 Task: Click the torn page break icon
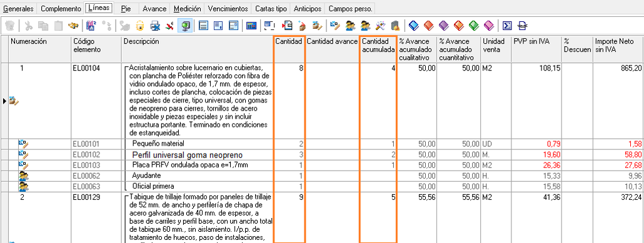pos(523,26)
